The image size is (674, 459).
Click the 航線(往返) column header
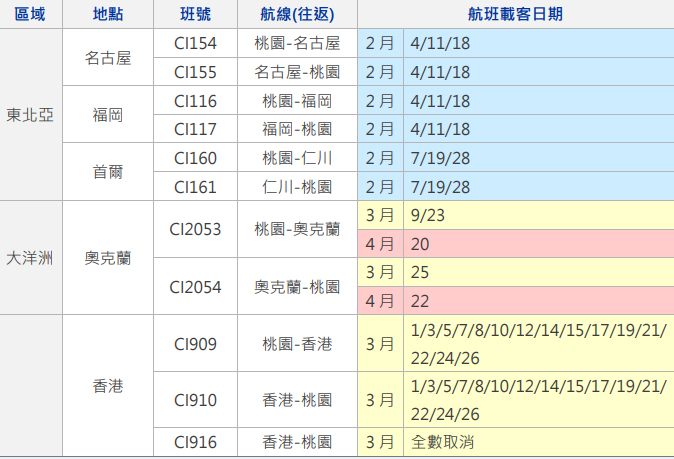click(296, 14)
